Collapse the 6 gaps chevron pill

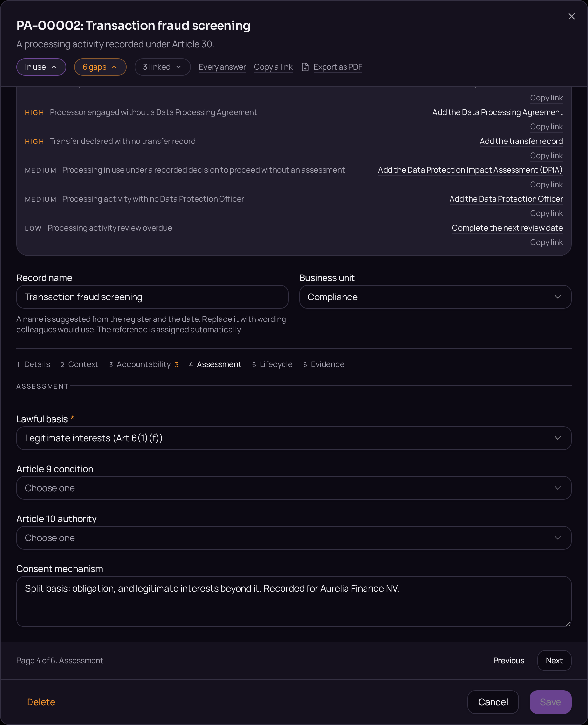tap(100, 67)
